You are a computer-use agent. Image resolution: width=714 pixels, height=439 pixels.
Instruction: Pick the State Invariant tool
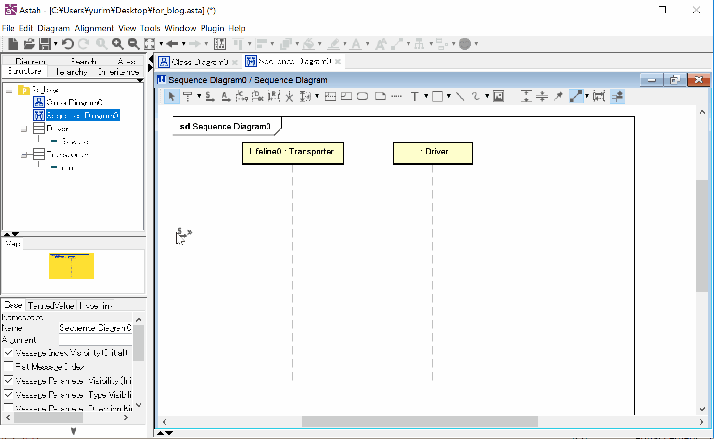[x=362, y=96]
